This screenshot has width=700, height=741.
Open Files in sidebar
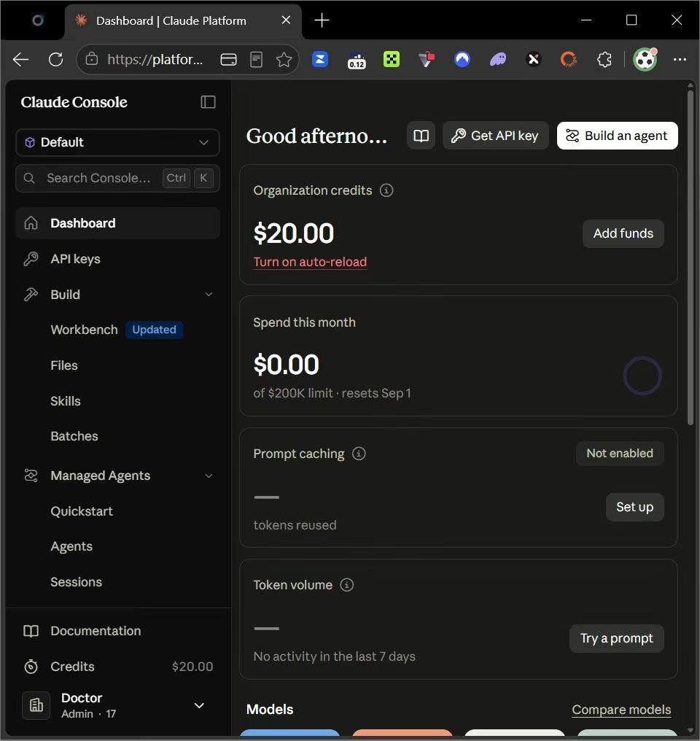pos(64,365)
